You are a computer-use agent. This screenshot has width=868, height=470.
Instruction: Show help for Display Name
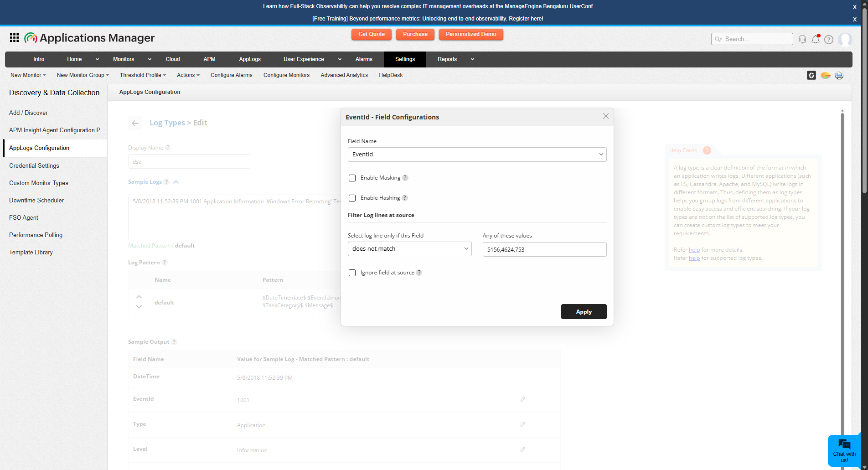tap(168, 148)
